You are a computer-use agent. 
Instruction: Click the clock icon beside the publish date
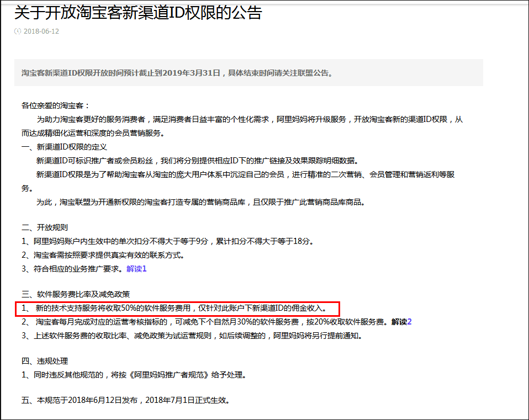(18, 31)
